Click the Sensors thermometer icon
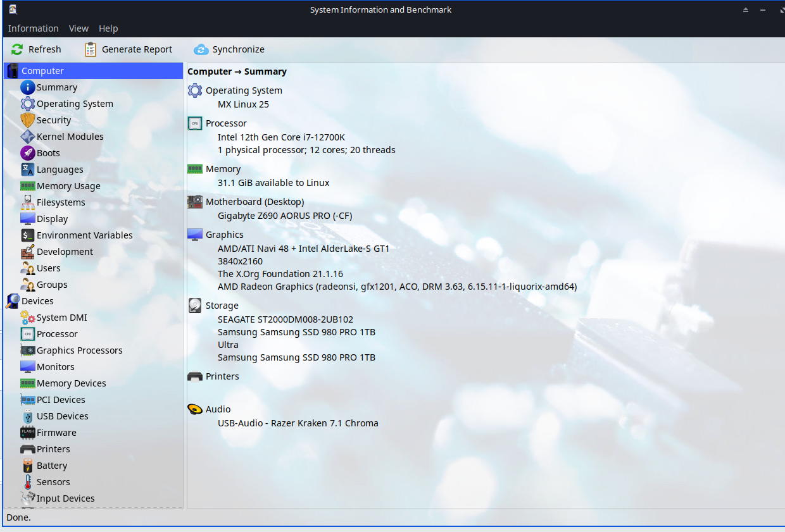Screen dimensions: 785x532 click(x=27, y=482)
